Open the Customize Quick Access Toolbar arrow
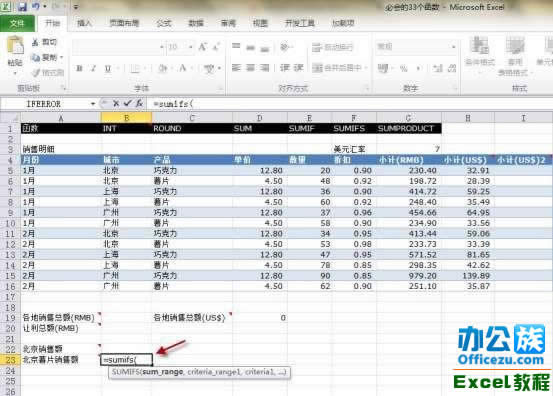 tap(76, 7)
